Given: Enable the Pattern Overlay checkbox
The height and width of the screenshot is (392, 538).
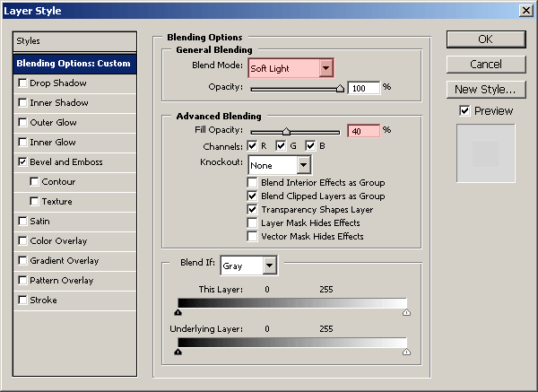Looking at the screenshot, I should tap(22, 281).
